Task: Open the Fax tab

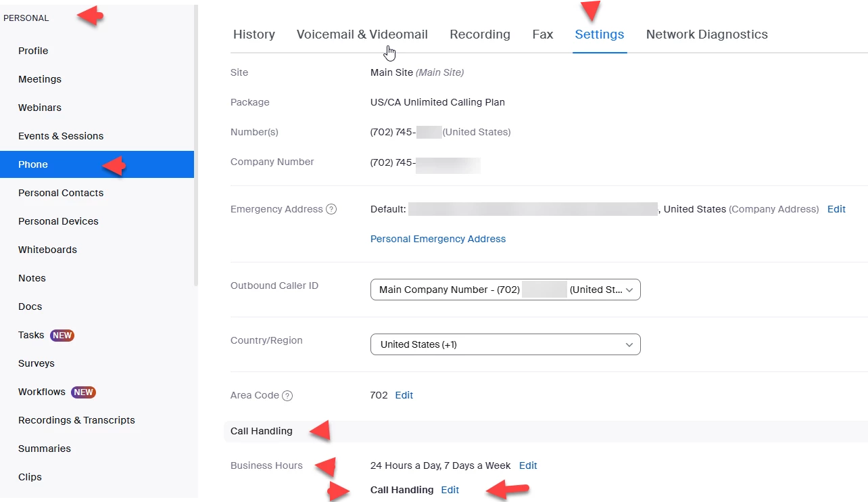Action: pyautogui.click(x=543, y=35)
